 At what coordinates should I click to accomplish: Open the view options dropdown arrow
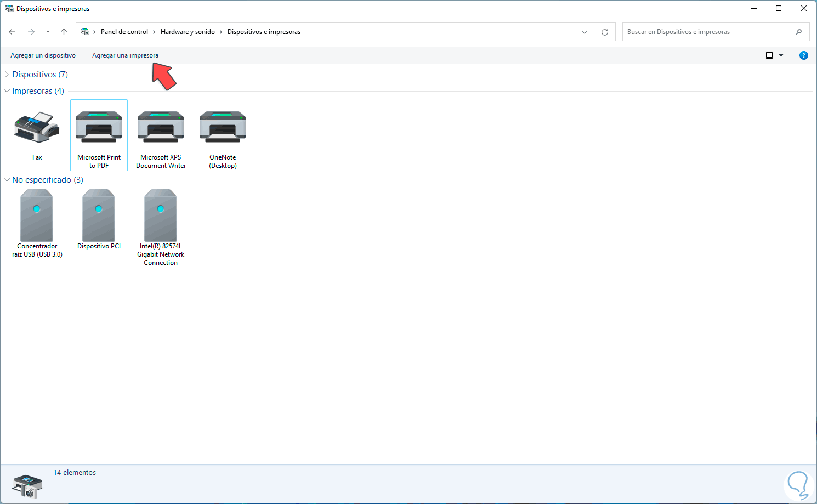[781, 55]
